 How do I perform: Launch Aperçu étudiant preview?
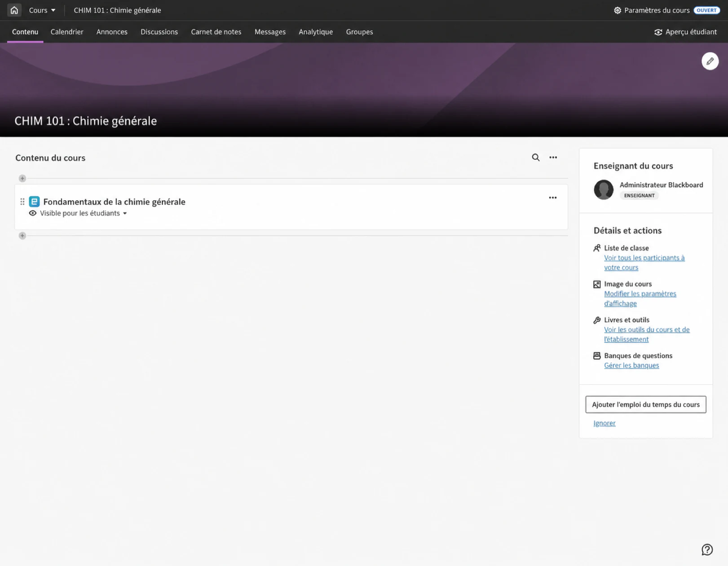[685, 32]
